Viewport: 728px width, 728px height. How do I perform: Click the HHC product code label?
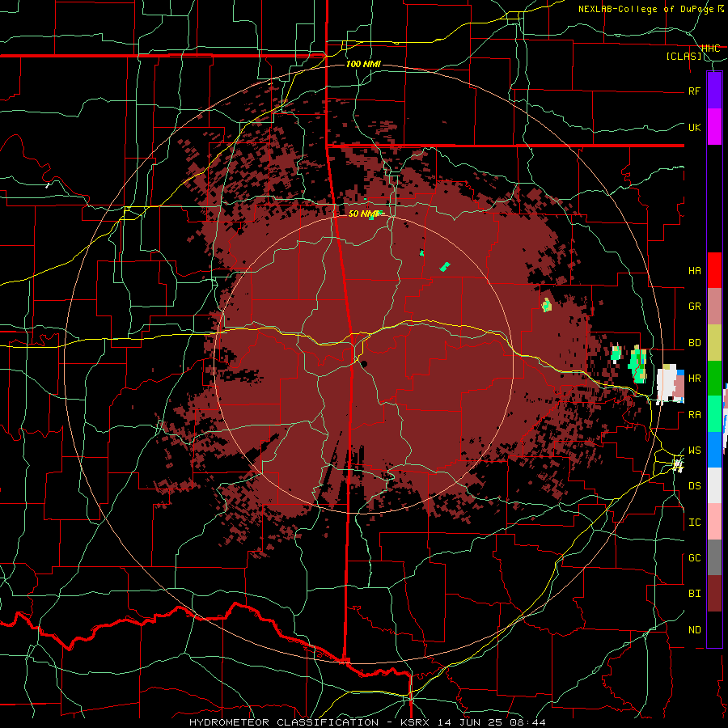710,49
